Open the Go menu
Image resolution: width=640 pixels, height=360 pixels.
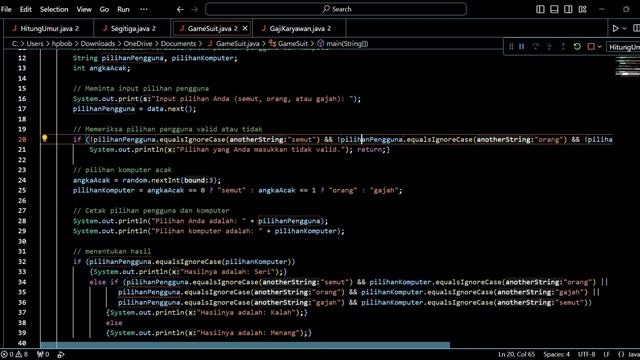[x=104, y=9]
